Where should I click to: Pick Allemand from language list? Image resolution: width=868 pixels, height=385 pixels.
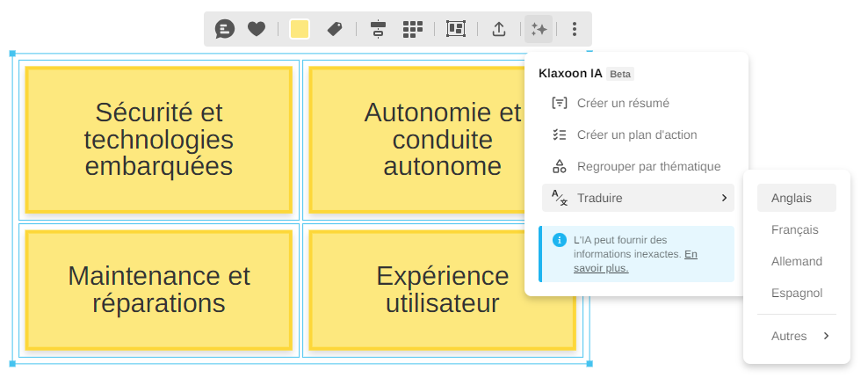796,261
